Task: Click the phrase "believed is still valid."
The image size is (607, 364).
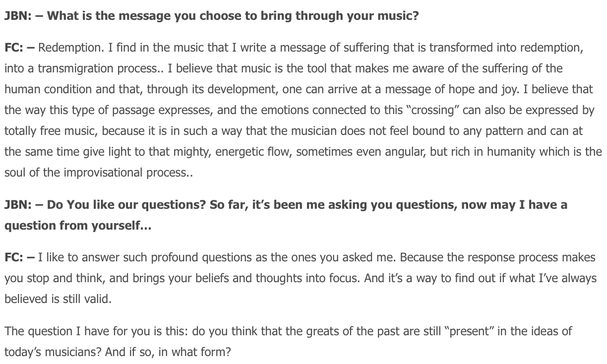Action: [58, 300]
